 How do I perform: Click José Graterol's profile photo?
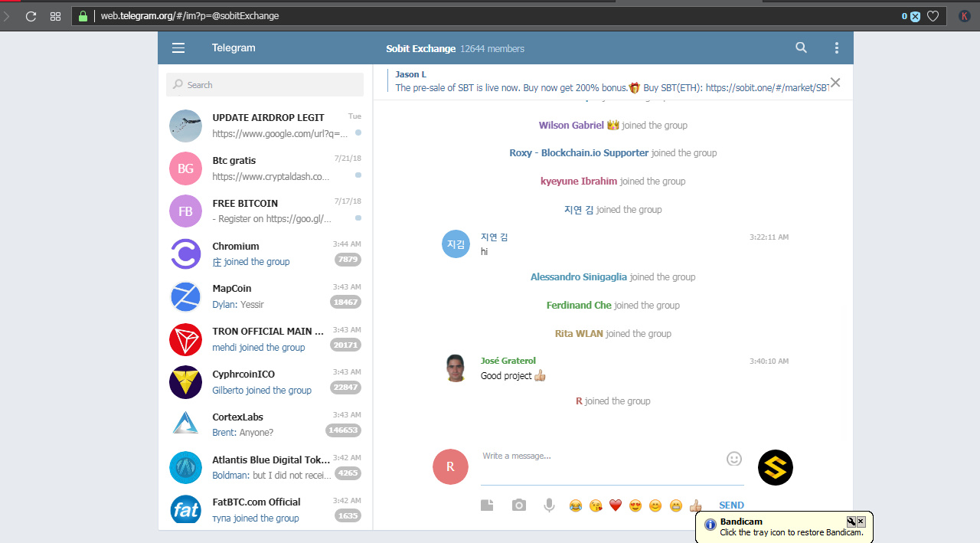coord(456,368)
